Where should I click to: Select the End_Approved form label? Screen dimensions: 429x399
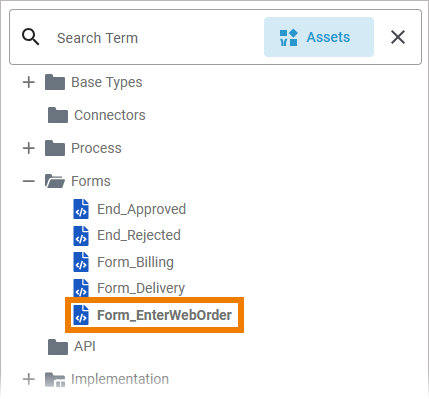pos(141,209)
